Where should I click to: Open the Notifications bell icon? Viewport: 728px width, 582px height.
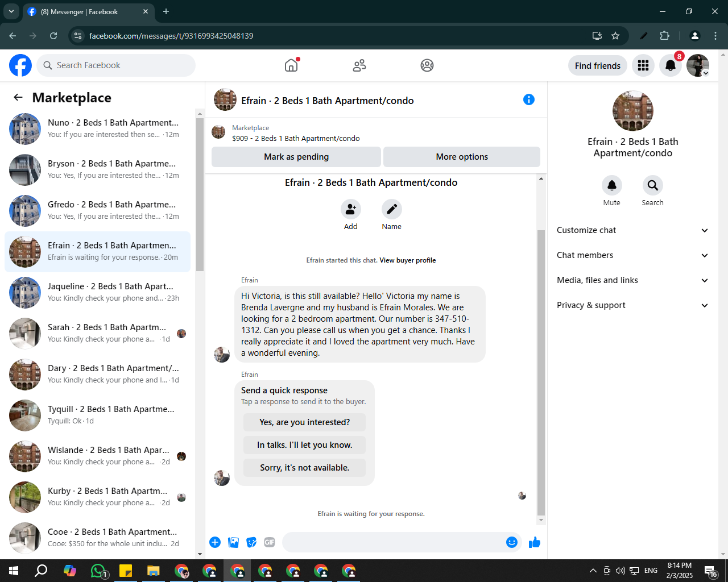(x=671, y=65)
